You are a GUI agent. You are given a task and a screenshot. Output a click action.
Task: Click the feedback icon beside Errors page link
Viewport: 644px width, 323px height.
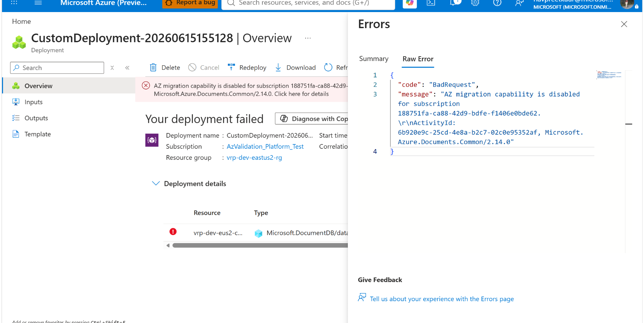pos(362,297)
